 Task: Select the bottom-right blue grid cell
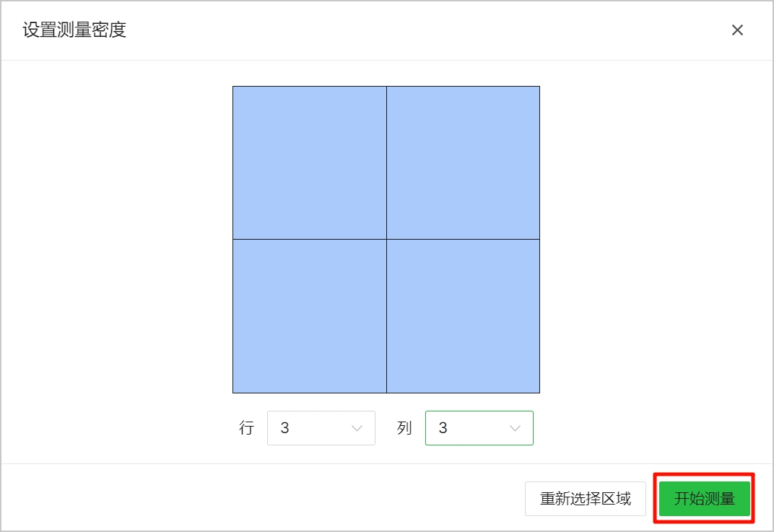pyautogui.click(x=463, y=315)
